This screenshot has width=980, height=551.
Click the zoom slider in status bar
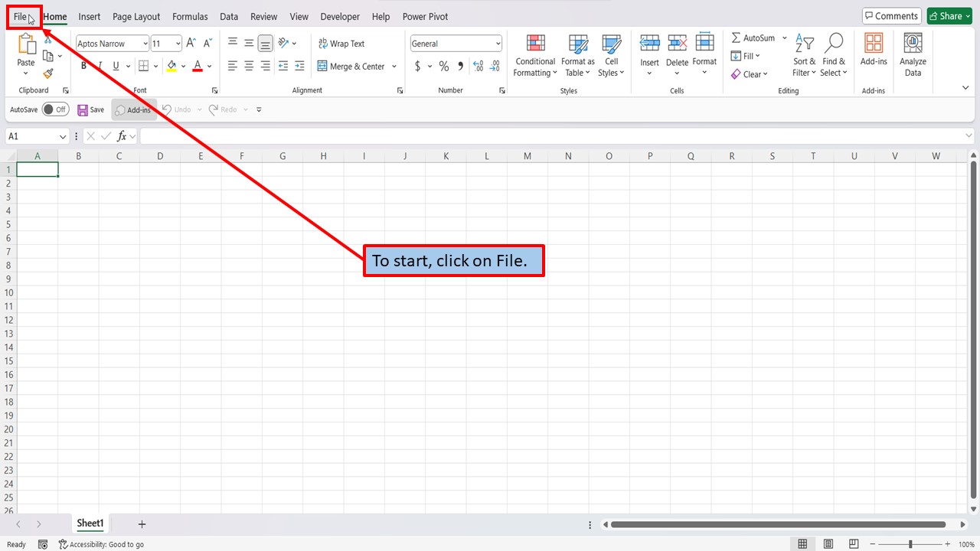pos(910,544)
